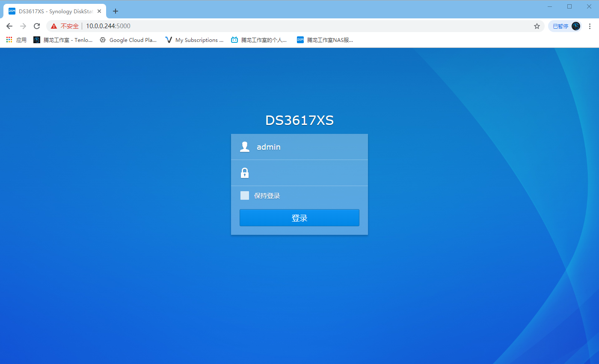
Task: Click the padlock icon in login form
Action: [245, 173]
